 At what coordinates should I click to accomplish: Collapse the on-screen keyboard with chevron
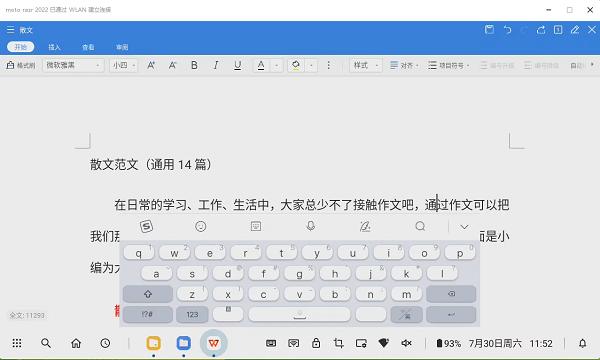coord(464,227)
